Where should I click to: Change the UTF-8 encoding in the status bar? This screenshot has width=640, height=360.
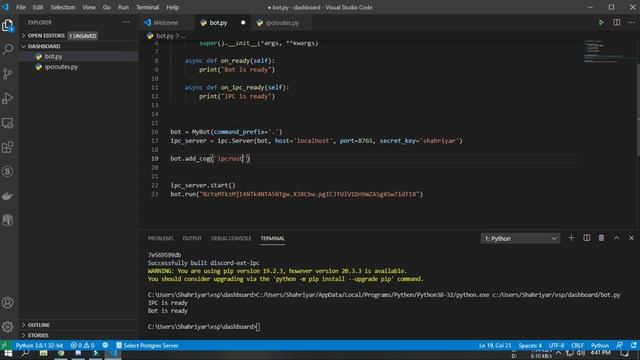[x=556, y=345]
